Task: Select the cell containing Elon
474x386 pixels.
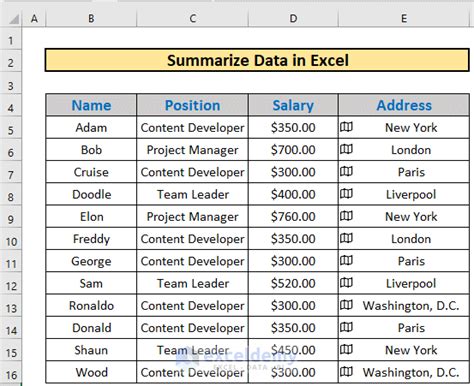Action: [x=91, y=217]
